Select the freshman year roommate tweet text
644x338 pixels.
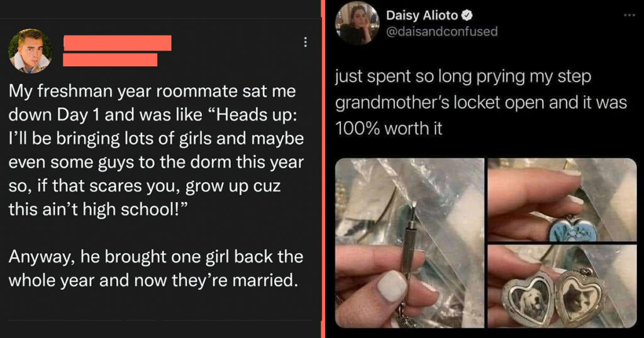[x=156, y=150]
